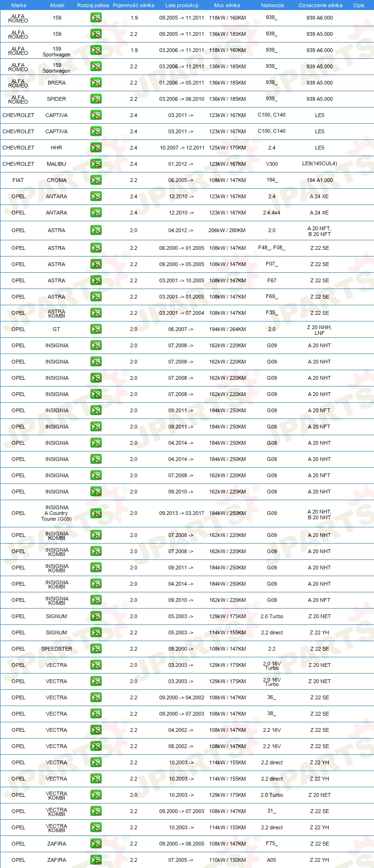Click the fuel type icon for Opel GT
The height and width of the screenshot is (868, 374).
96,329
